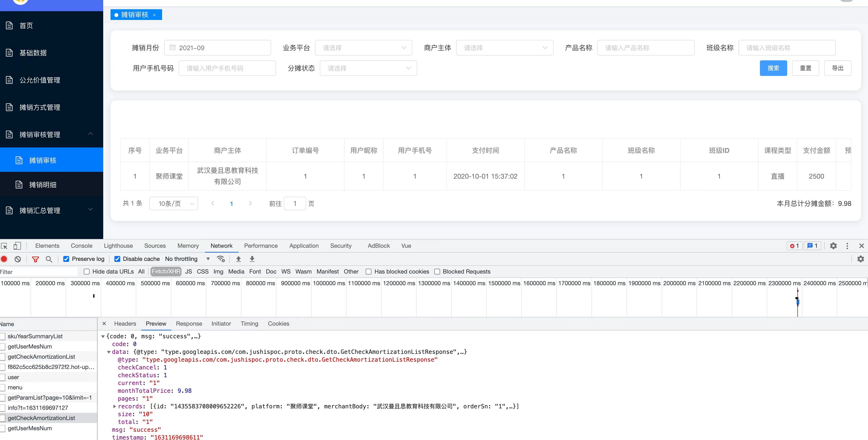Screen dimensions: 868x440
Task: Click the Response tab in DevTools
Action: [189, 323]
